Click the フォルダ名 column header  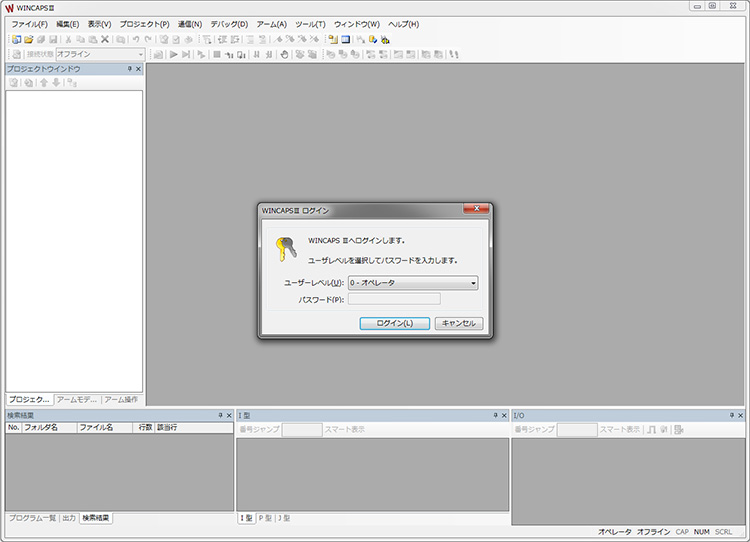tap(49, 427)
